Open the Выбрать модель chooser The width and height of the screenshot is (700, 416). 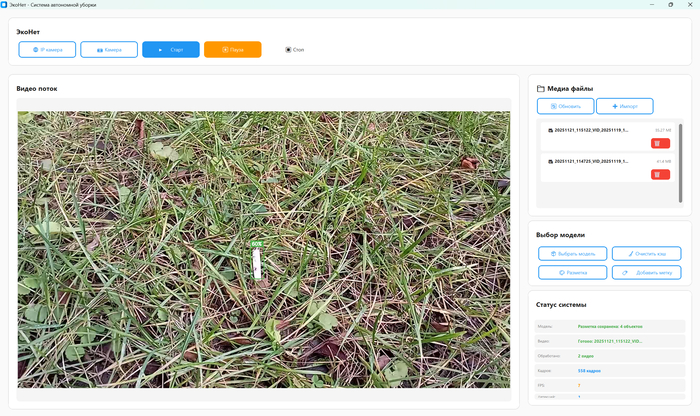(573, 254)
